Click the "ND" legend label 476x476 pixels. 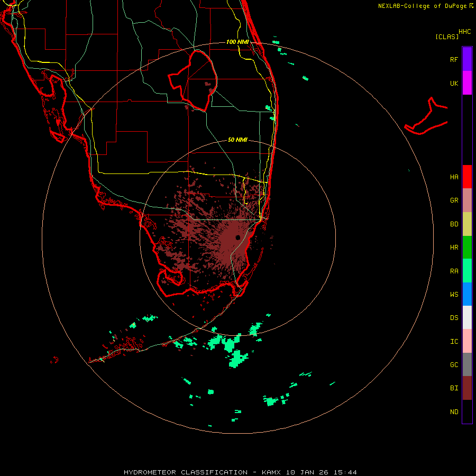[454, 412]
